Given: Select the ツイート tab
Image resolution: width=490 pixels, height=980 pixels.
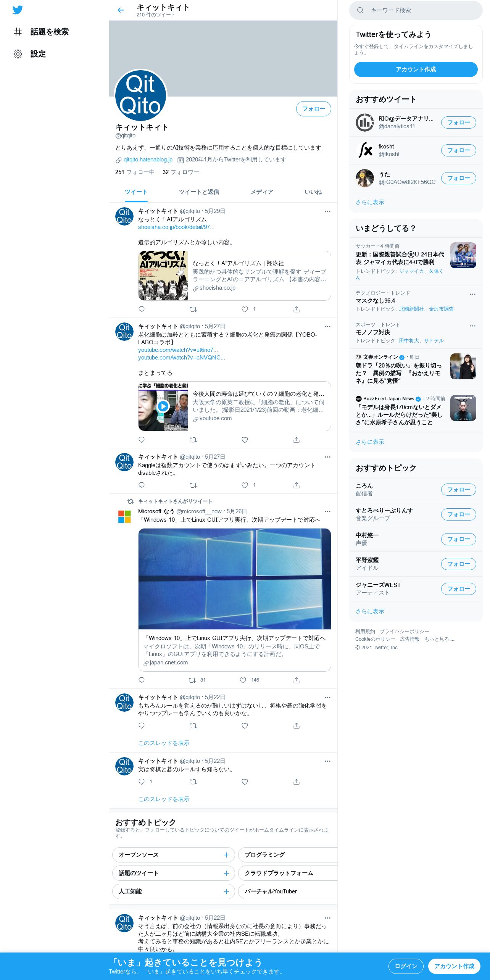Looking at the screenshot, I should [136, 192].
